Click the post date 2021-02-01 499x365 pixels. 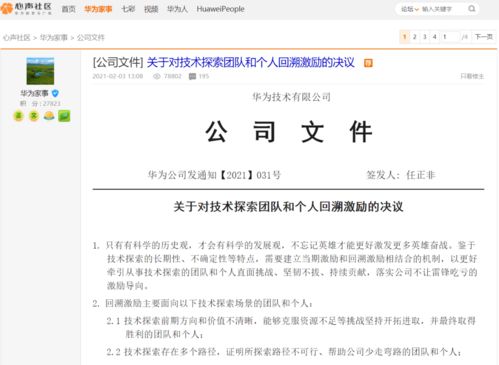pyautogui.click(x=118, y=76)
